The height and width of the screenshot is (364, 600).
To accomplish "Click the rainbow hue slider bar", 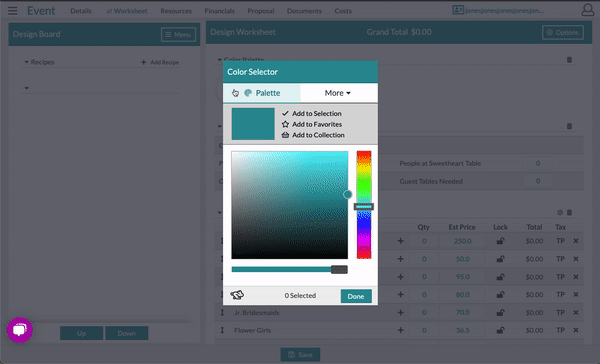I will point(364,204).
